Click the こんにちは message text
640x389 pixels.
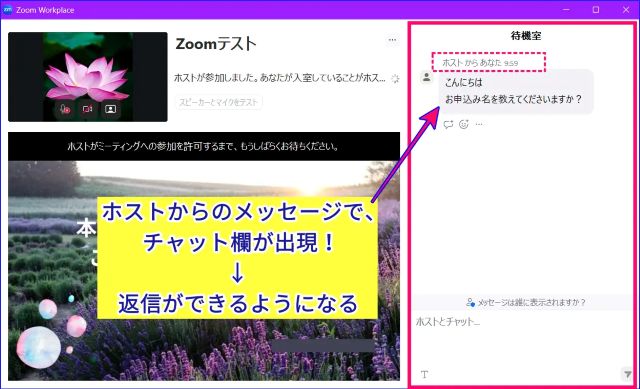[x=464, y=82]
